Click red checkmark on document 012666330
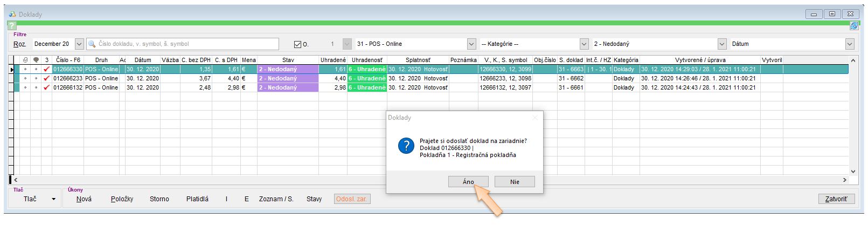Screen dimensions: 868x225 (x=47, y=70)
